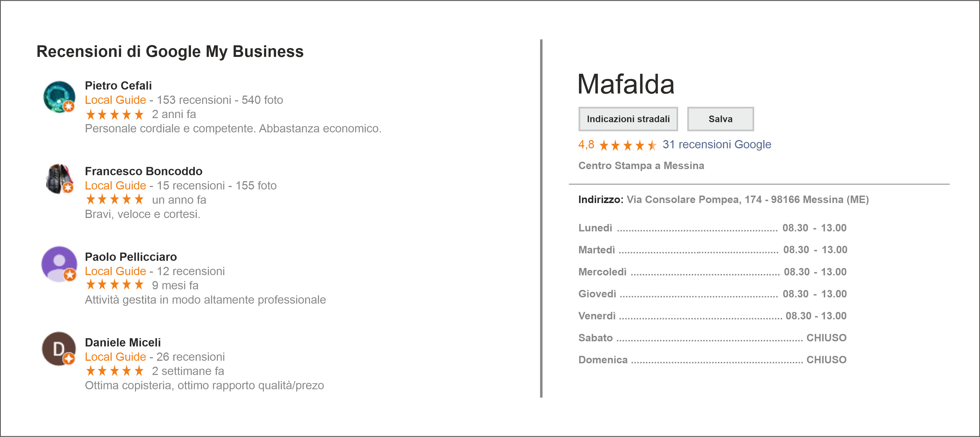This screenshot has height=437, width=980.
Task: Click Pietro Cefali's profile avatar
Action: pos(59,97)
